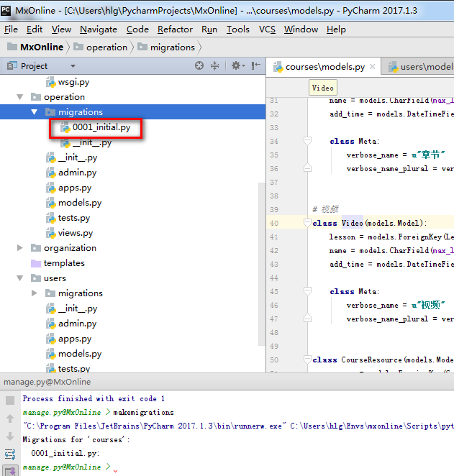Open the Edit menu
This screenshot has height=476, width=454.
point(35,29)
